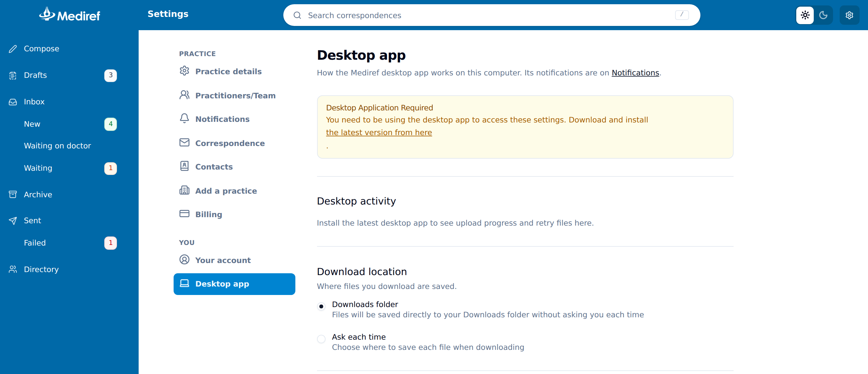Follow the Notifications link in description
This screenshot has width=868, height=374.
tap(635, 73)
